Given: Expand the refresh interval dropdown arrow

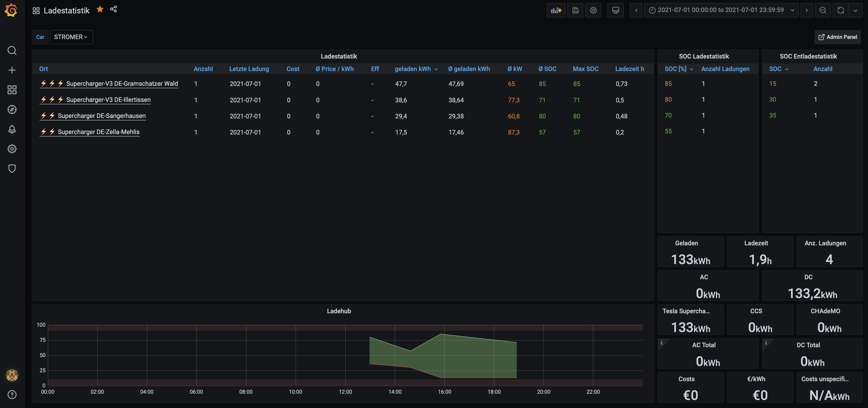Looking at the screenshot, I should pos(855,10).
